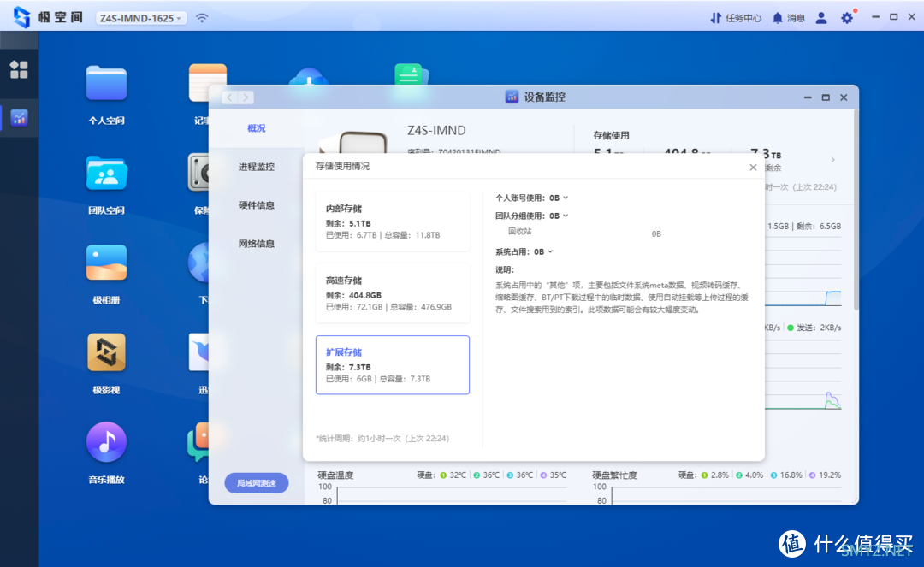Switch to the 硬件信息 tab

[x=257, y=205]
